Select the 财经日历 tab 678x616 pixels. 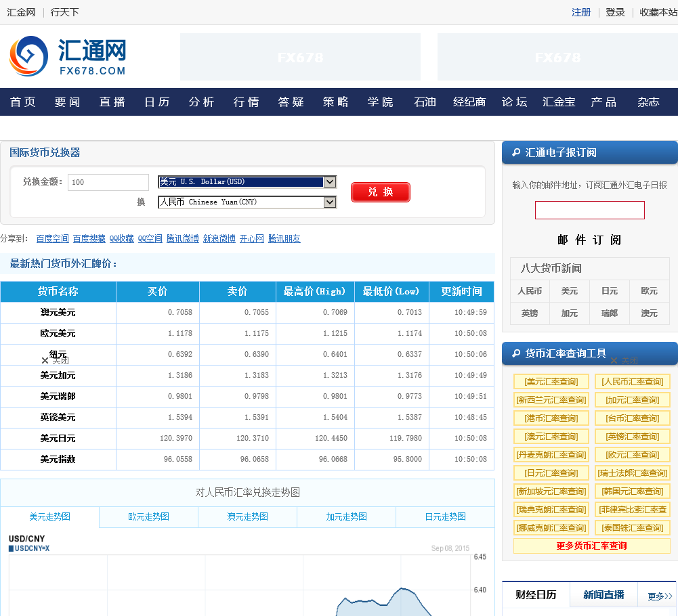pos(536,595)
